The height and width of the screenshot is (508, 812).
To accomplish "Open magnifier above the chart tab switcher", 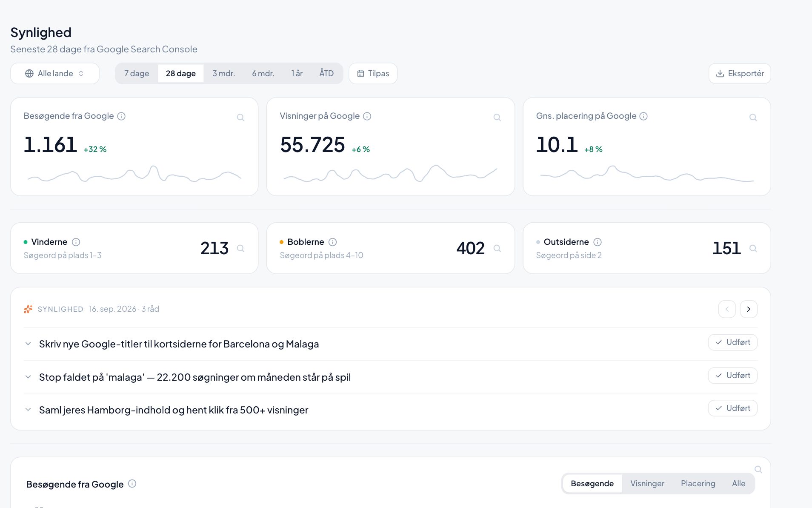I will pyautogui.click(x=758, y=469).
